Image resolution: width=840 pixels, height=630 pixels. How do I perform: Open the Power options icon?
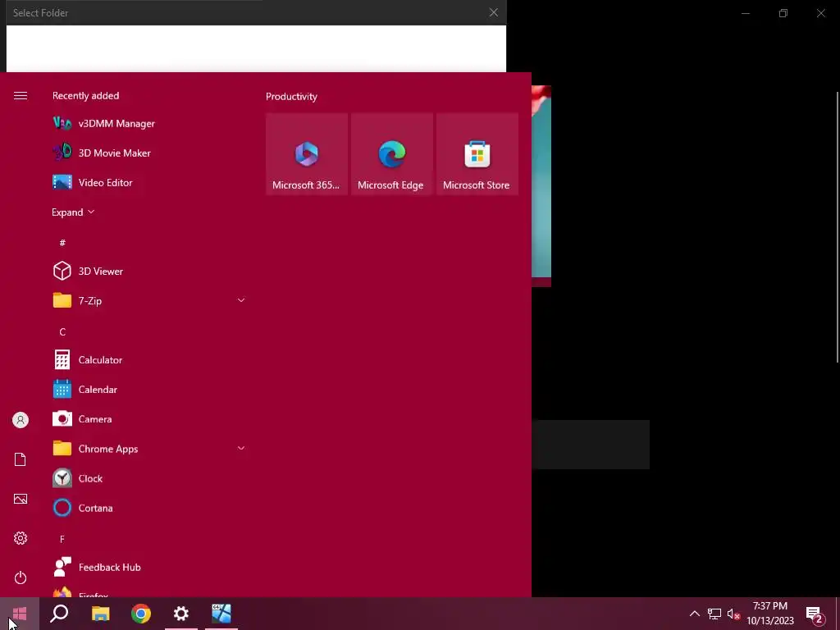tap(21, 577)
